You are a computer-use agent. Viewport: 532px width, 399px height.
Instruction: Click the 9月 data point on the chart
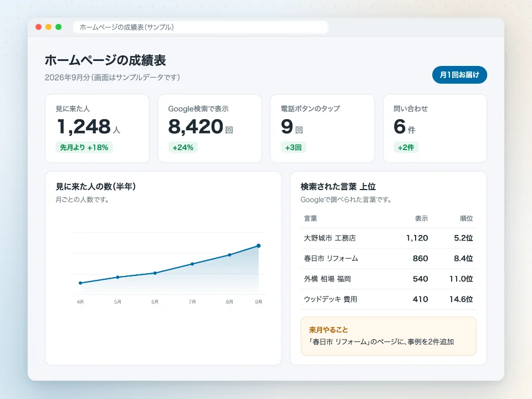coord(259,245)
